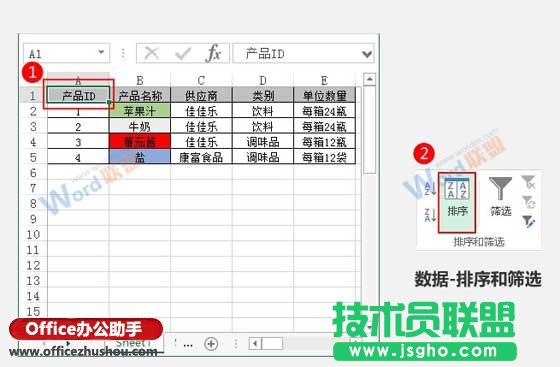
Task: Select row 6 header
Action: pos(33,173)
